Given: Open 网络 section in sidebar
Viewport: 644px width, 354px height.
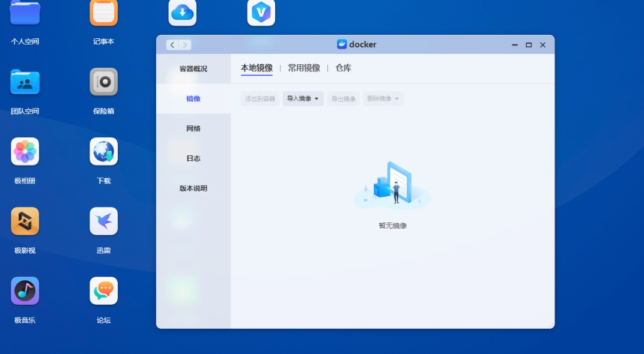Looking at the screenshot, I should coord(193,128).
